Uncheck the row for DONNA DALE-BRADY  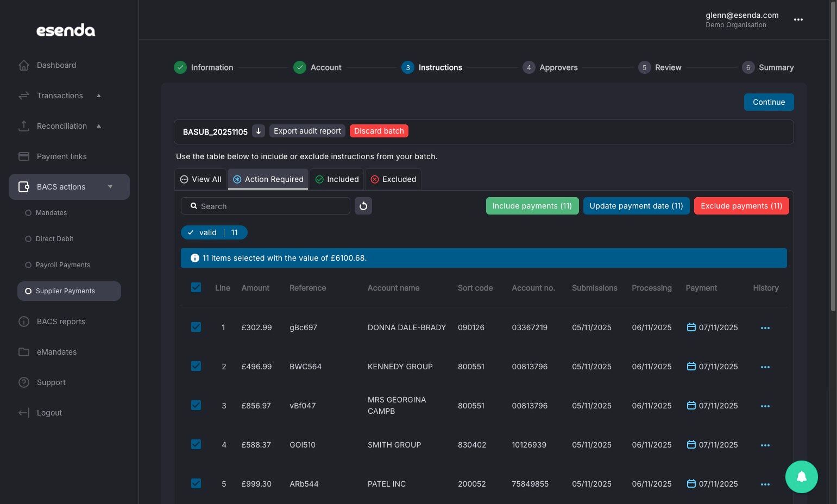point(196,327)
